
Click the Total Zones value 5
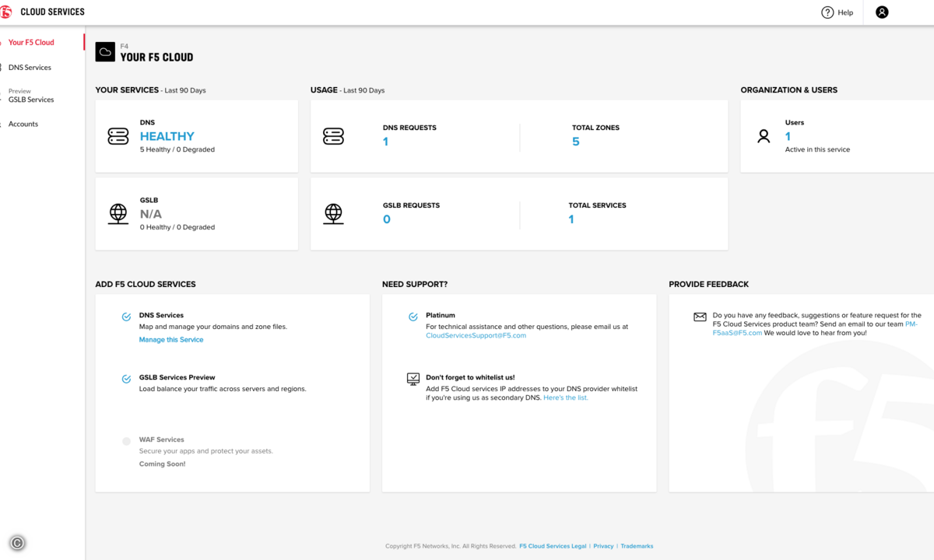[x=576, y=142]
